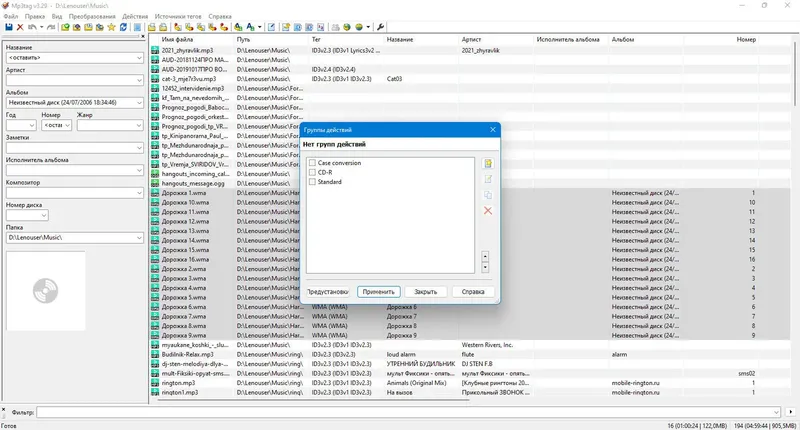Select the file Дорожка 1.wma

[x=184, y=193]
